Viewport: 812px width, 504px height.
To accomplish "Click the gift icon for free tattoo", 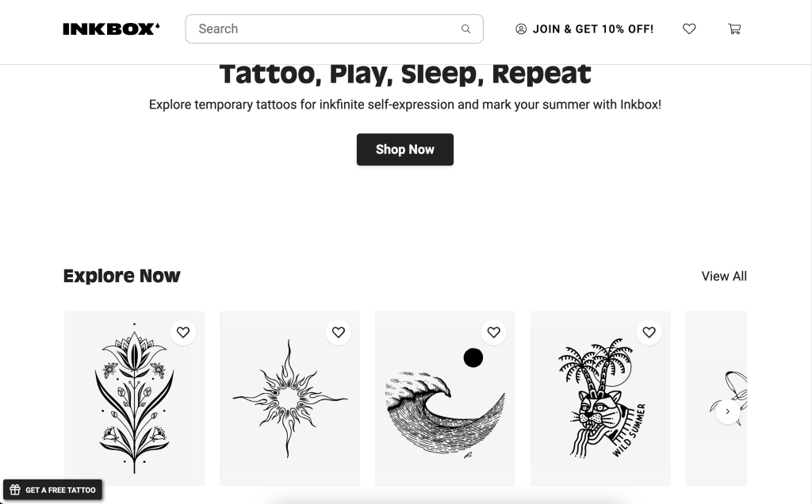I will point(15,490).
